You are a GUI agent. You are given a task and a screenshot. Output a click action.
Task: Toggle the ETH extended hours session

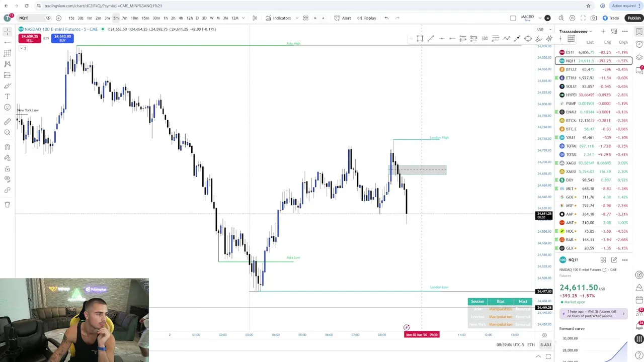(531, 344)
